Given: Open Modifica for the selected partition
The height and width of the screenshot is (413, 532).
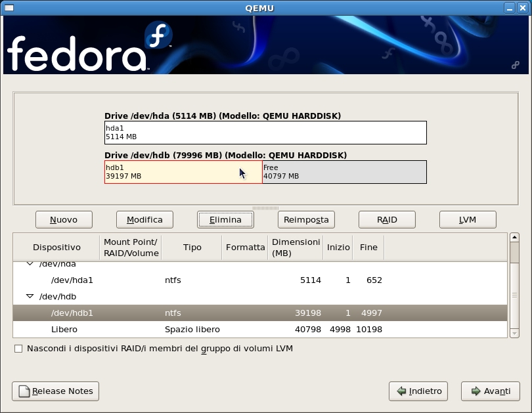Looking at the screenshot, I should click(x=144, y=220).
